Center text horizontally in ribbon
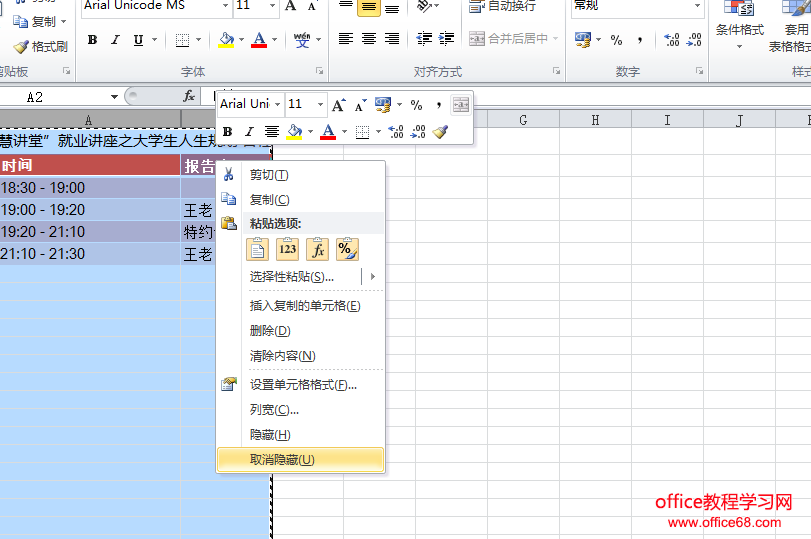The width and height of the screenshot is (811, 539). tap(369, 39)
